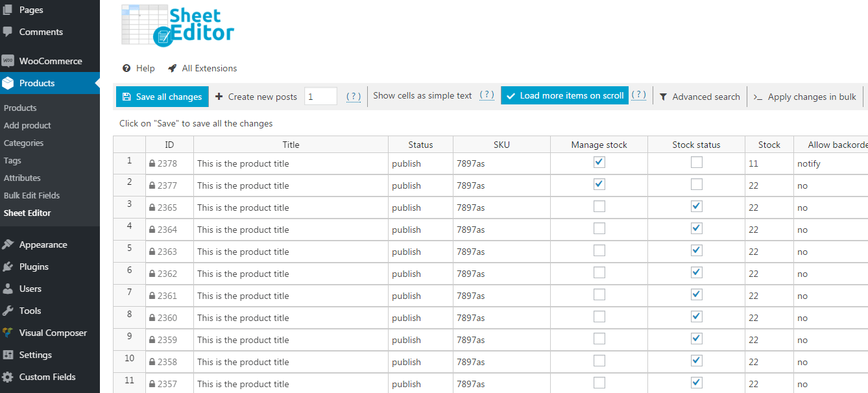Click the new posts quantity field
Viewport: 868px width, 393px height.
click(320, 96)
